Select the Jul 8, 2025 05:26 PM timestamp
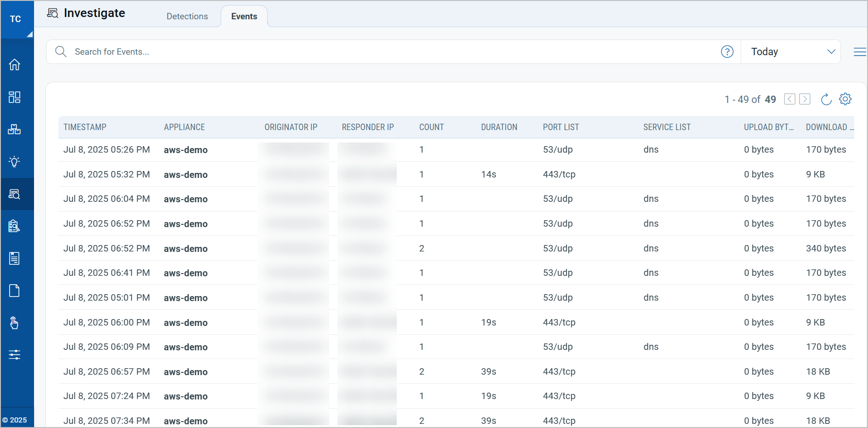 click(107, 149)
